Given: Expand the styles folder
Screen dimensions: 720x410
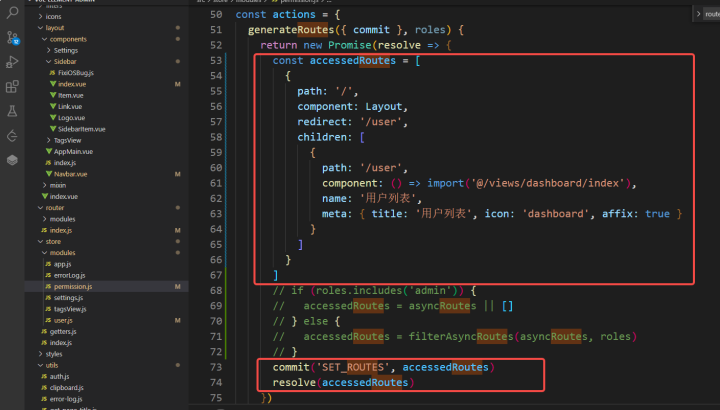Looking at the screenshot, I should point(54,354).
